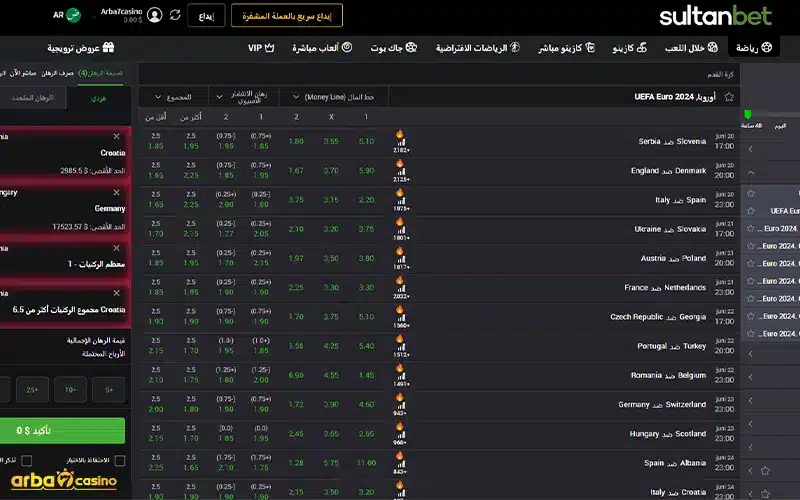Expand the Money Line market dropdown
800x500 pixels.
297,97
